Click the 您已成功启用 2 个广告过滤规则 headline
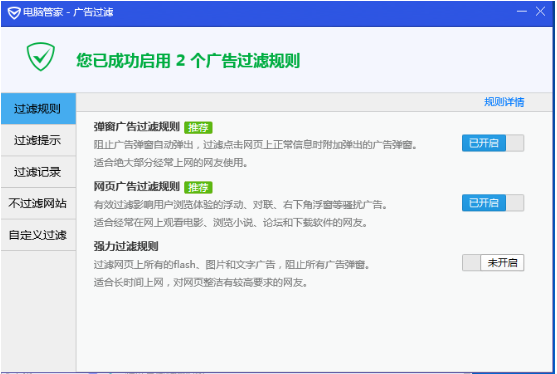 pos(188,60)
